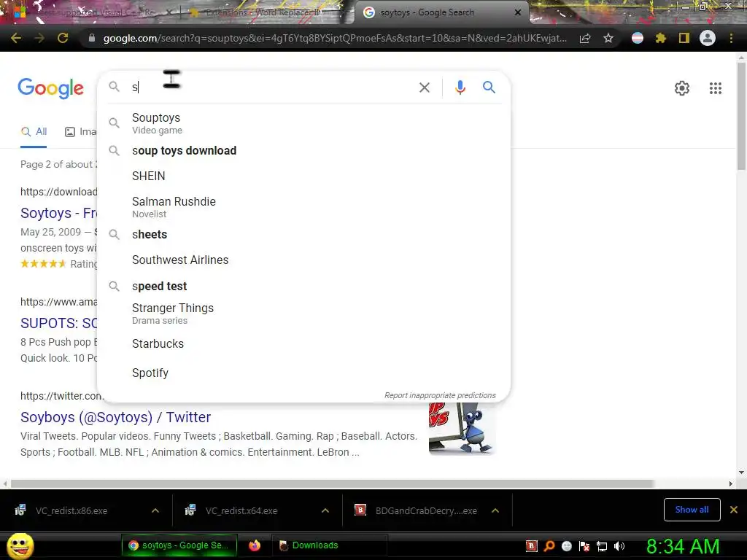747x560 pixels.
Task: Close the downloads bar with X
Action: click(734, 510)
